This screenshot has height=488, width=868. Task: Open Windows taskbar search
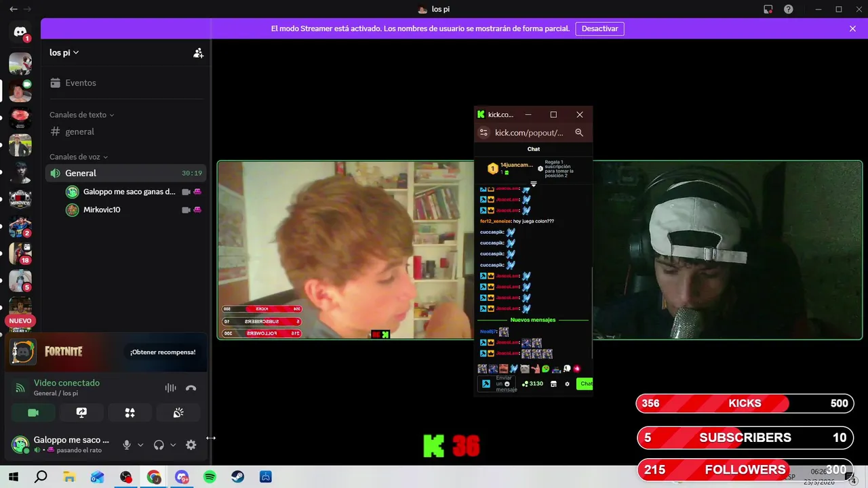(x=41, y=477)
